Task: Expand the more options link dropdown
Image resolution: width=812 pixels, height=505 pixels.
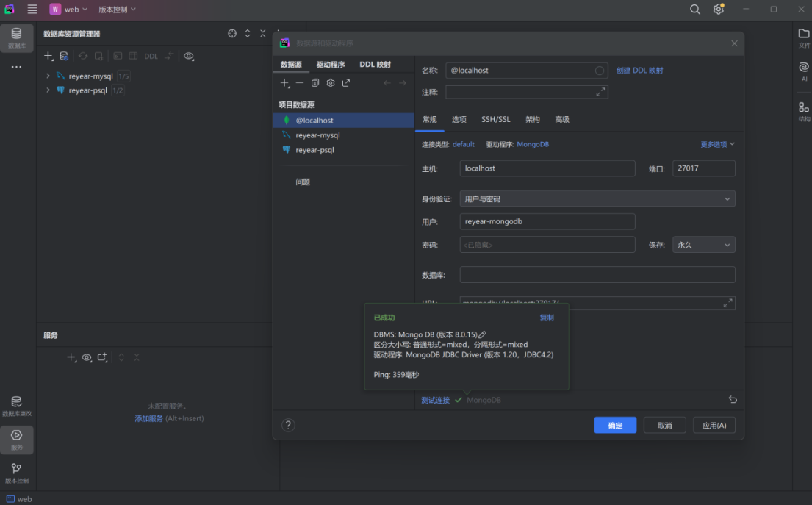Action: pos(717,144)
